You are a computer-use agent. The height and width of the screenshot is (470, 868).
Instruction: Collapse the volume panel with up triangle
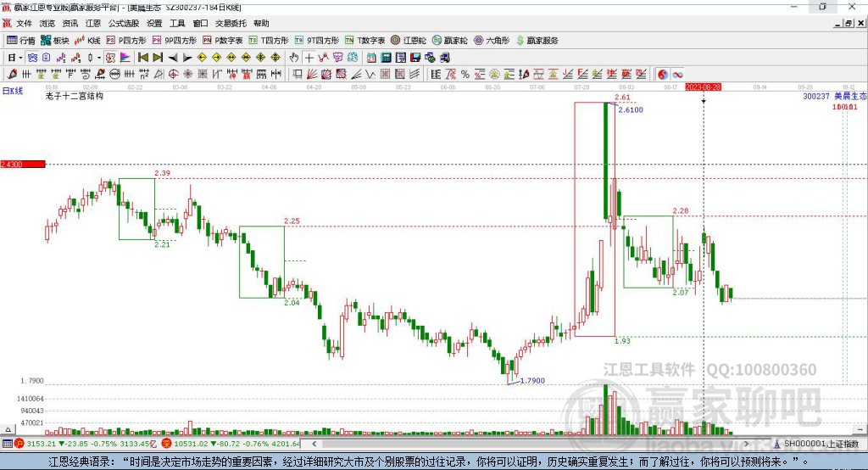coord(8,429)
